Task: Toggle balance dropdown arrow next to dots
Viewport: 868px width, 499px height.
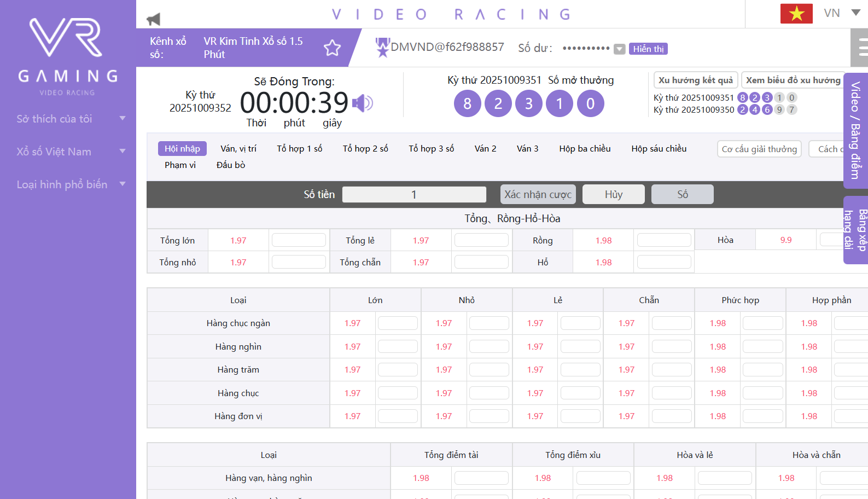Action: coord(619,49)
